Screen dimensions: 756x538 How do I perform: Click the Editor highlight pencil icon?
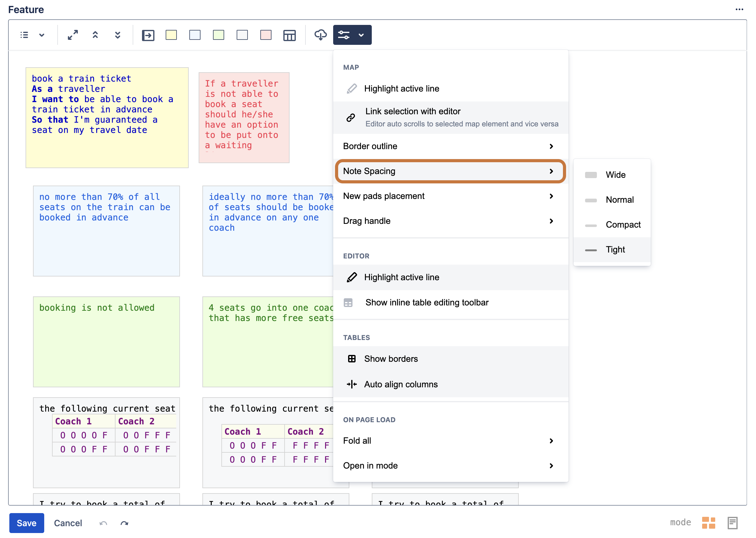coord(352,277)
